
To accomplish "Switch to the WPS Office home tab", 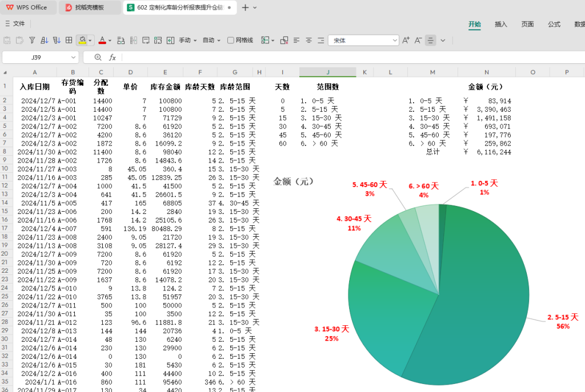I will [x=29, y=7].
